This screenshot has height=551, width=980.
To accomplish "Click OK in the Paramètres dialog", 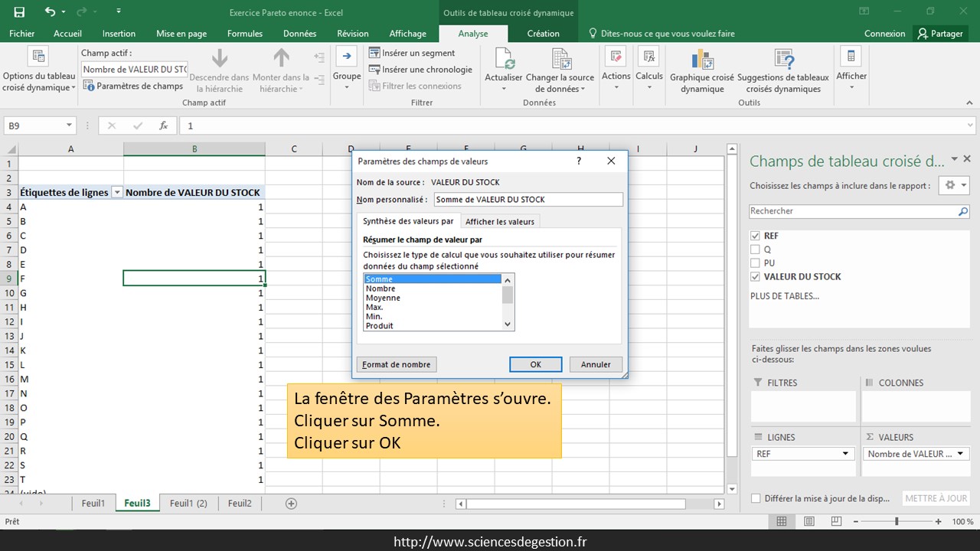I will 535,364.
